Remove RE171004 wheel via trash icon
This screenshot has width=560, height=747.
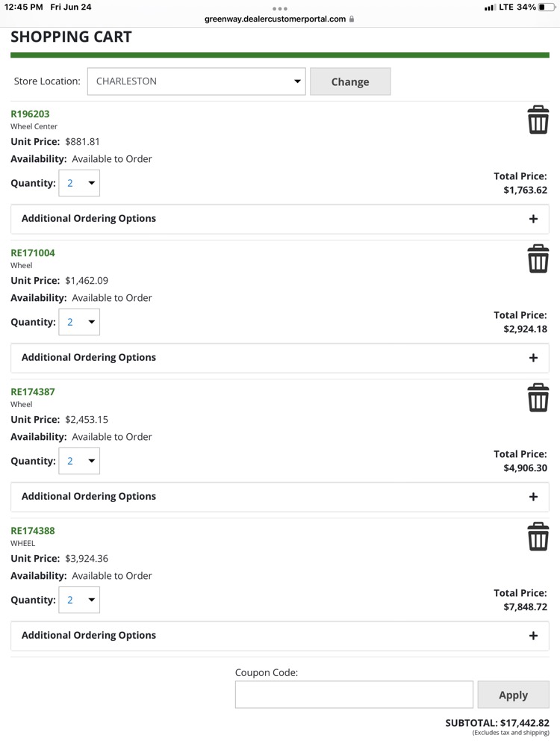tap(538, 258)
